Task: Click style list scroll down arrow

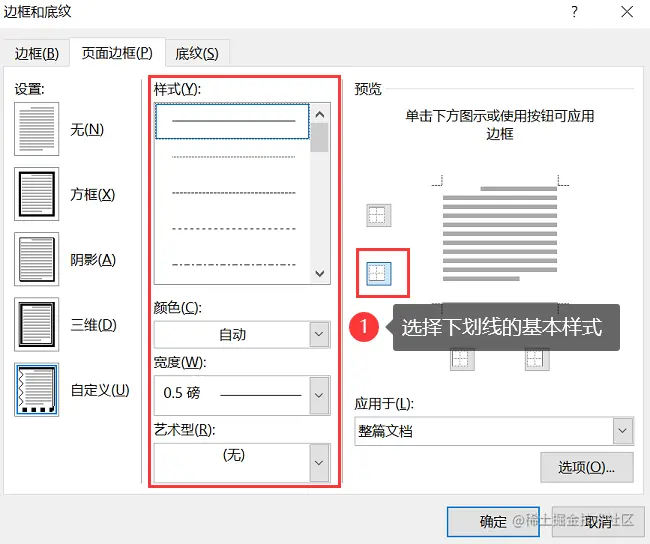Action: click(x=320, y=273)
